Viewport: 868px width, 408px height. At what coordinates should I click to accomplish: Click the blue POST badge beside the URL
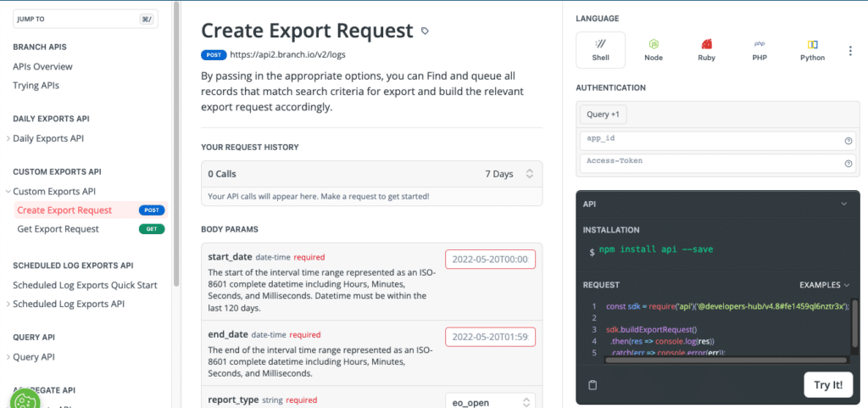pos(214,55)
